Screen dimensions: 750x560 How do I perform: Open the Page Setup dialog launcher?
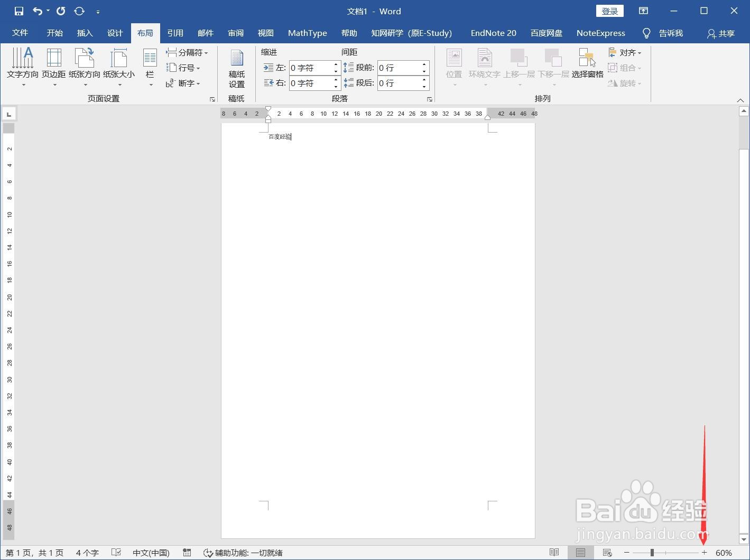click(212, 99)
